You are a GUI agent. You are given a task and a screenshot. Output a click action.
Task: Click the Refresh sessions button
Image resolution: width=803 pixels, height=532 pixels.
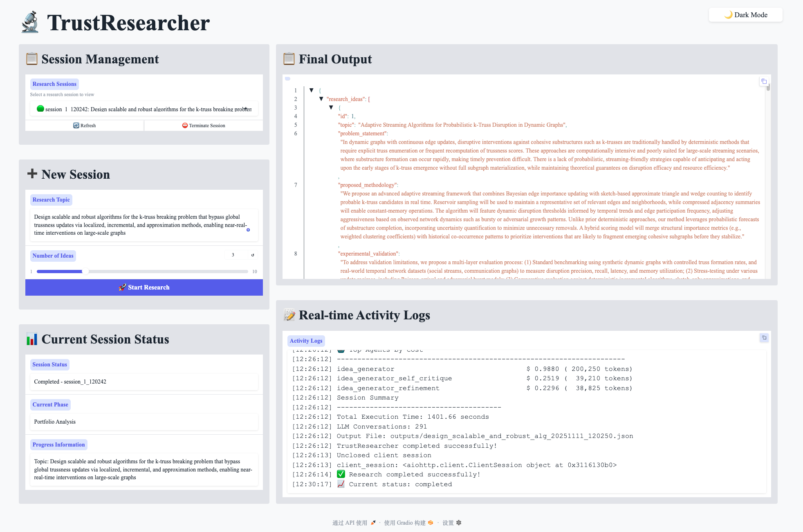click(85, 126)
